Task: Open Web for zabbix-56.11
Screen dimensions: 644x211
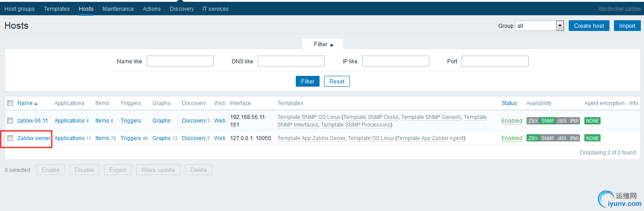Action: pyautogui.click(x=220, y=121)
